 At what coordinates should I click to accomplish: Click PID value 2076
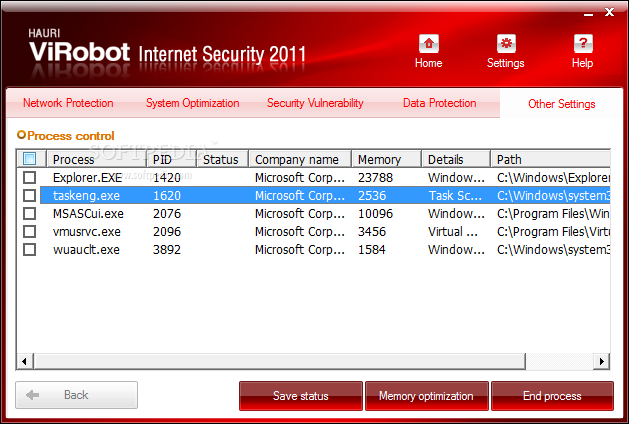(x=167, y=213)
